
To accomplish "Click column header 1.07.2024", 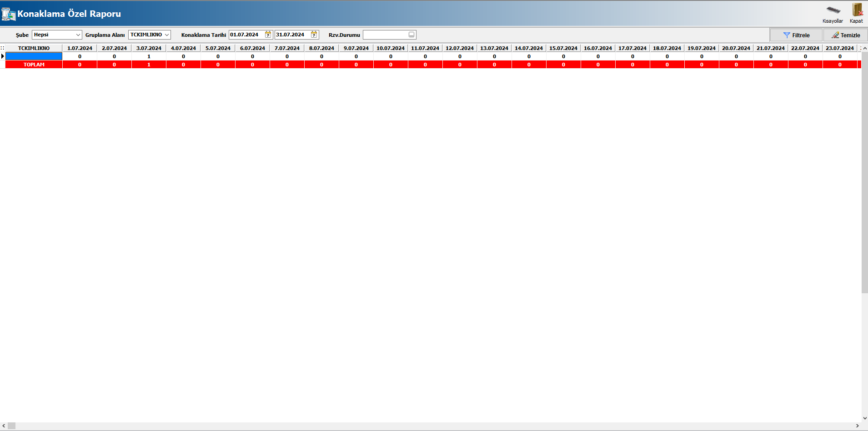I will click(x=80, y=48).
